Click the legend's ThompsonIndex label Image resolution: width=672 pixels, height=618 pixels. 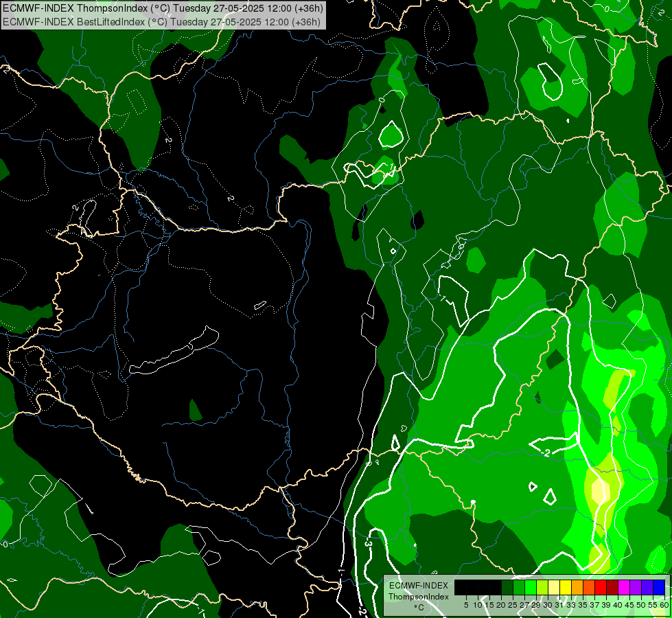[419, 597]
